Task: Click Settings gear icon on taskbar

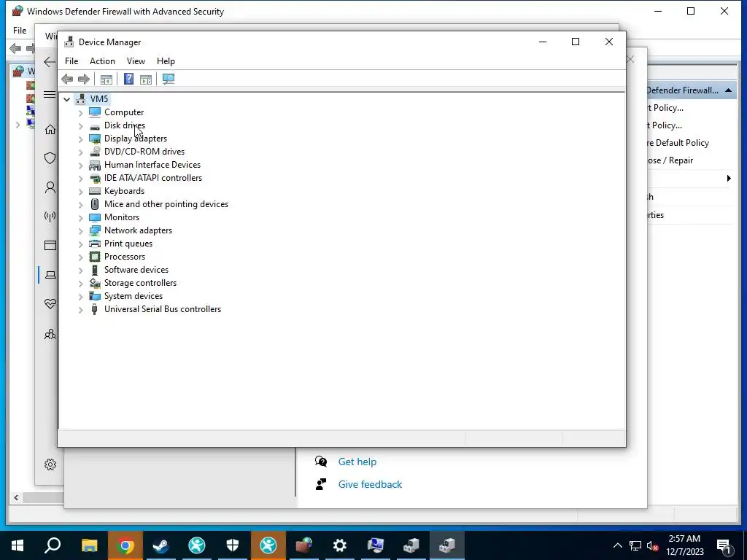Action: pos(340,545)
